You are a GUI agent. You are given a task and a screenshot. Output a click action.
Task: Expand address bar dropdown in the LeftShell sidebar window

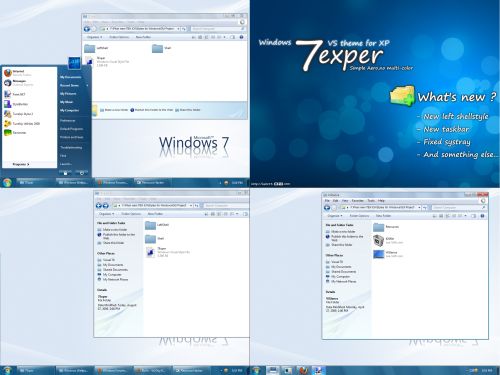coord(191,206)
